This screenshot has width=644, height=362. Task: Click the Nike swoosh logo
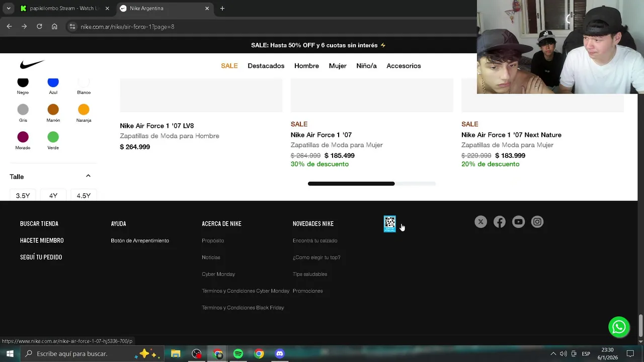click(x=32, y=65)
